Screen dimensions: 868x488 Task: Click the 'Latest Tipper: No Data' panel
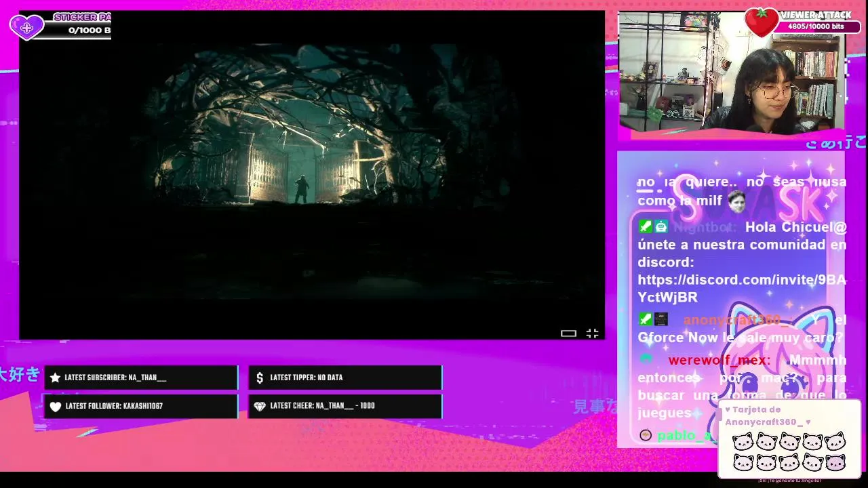pyautogui.click(x=346, y=378)
